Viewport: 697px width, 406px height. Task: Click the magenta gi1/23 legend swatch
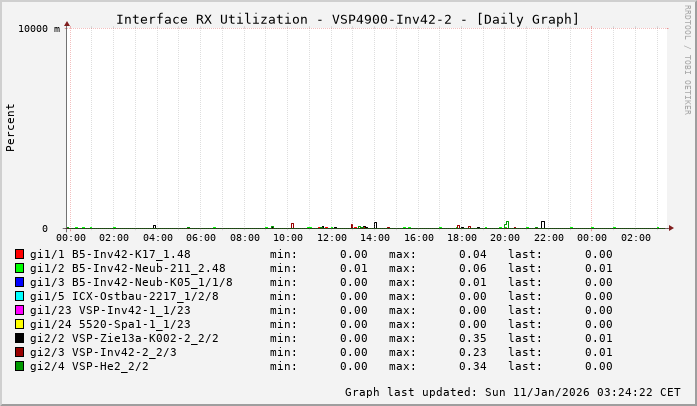[x=20, y=310]
